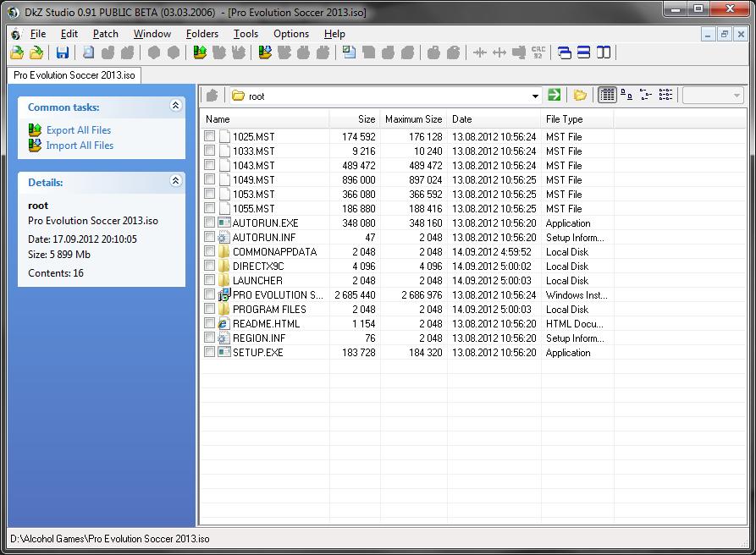This screenshot has height=555, width=756.
Task: Click the second open-folder icon with the arrow
Action: (x=36, y=52)
